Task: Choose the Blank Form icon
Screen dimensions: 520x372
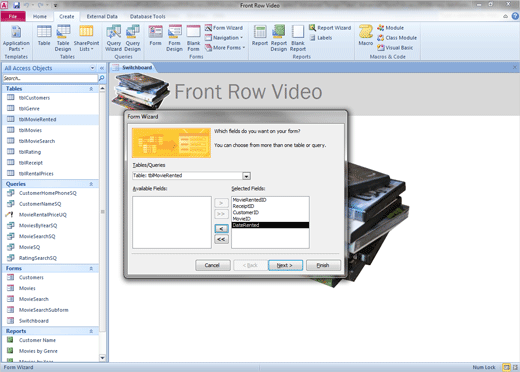Action: [x=193, y=38]
